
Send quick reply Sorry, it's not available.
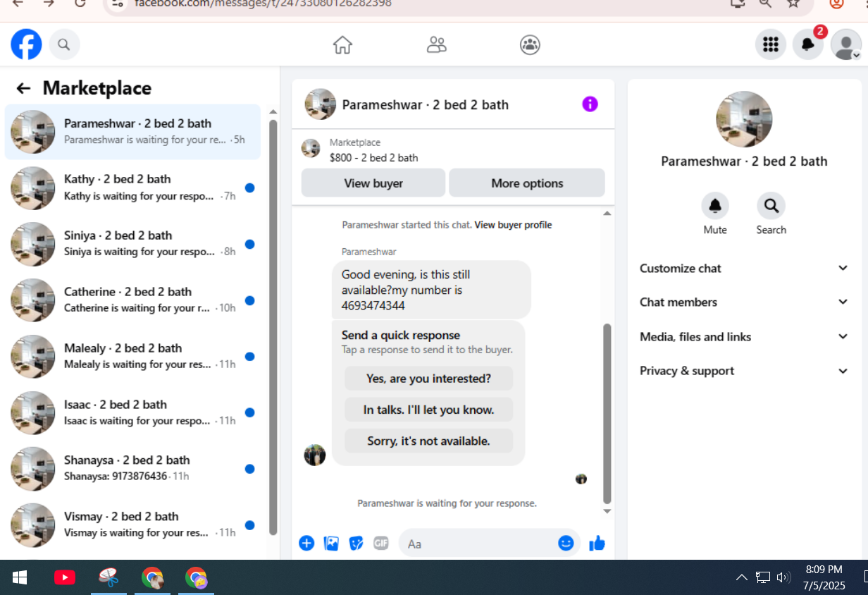[x=428, y=441]
